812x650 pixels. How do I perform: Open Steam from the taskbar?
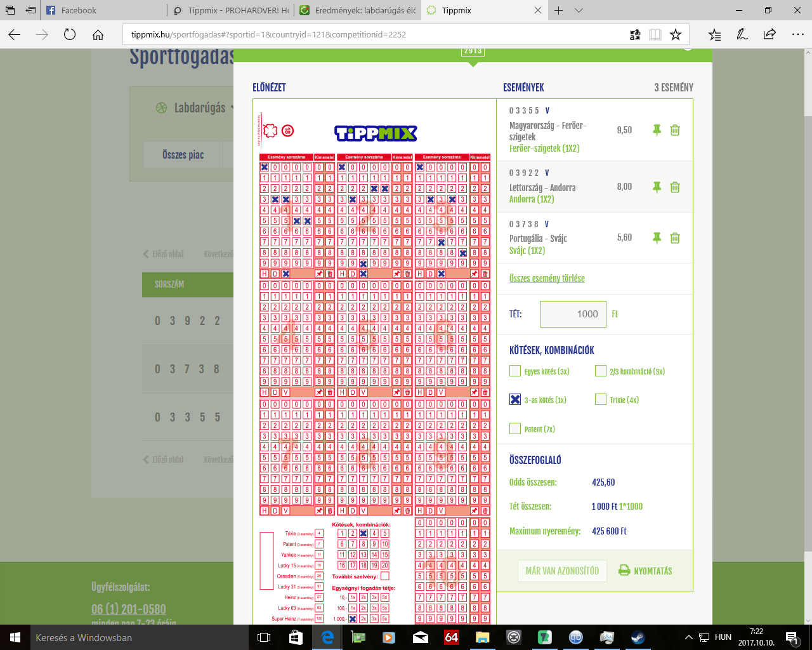tap(637, 637)
